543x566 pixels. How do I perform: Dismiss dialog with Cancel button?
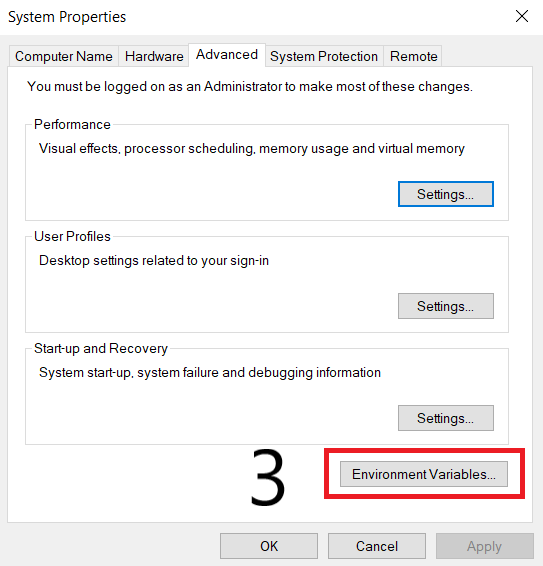pyautogui.click(x=377, y=546)
